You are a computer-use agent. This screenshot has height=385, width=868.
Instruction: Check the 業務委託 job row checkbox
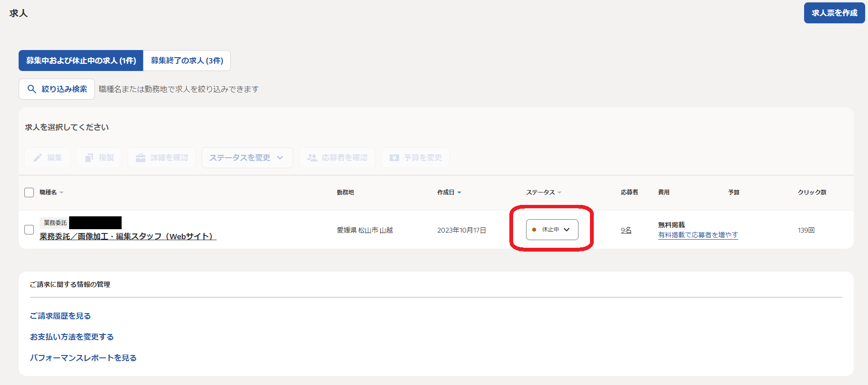[x=29, y=230]
